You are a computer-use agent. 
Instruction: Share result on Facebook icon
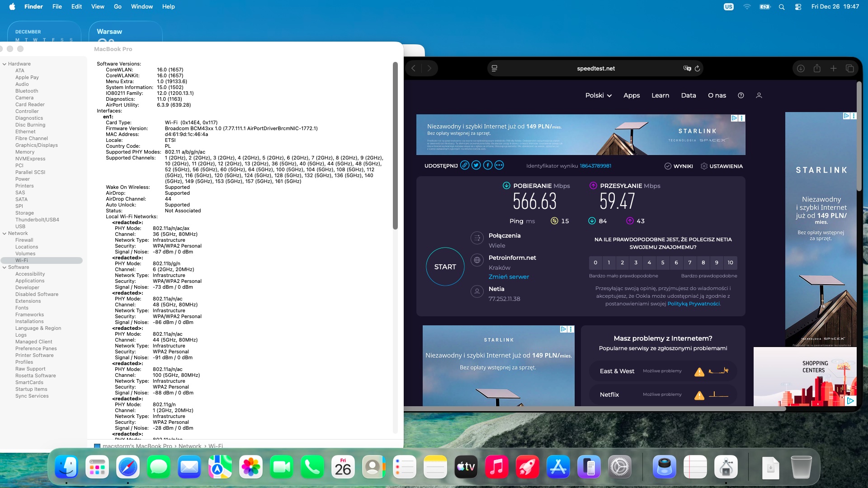pyautogui.click(x=488, y=165)
